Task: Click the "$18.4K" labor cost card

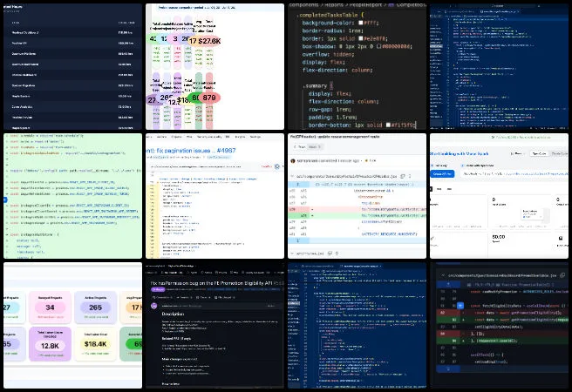Action: coord(96,344)
